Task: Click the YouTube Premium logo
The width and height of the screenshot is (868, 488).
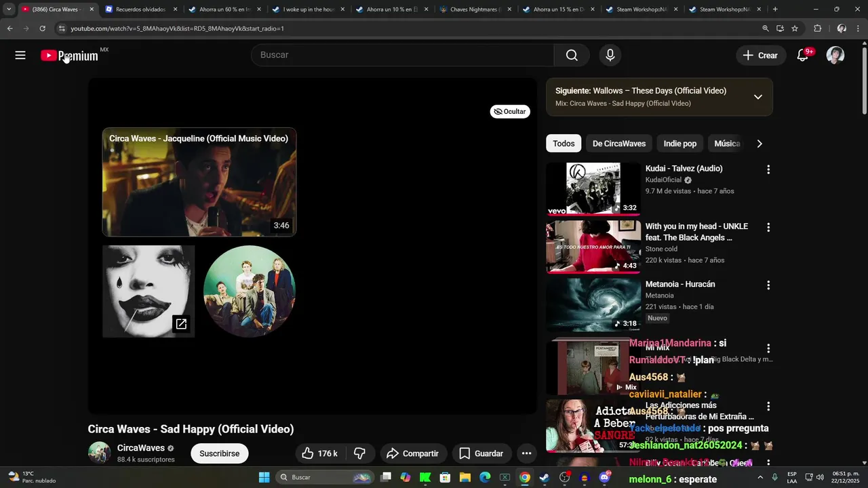Action: click(70, 56)
